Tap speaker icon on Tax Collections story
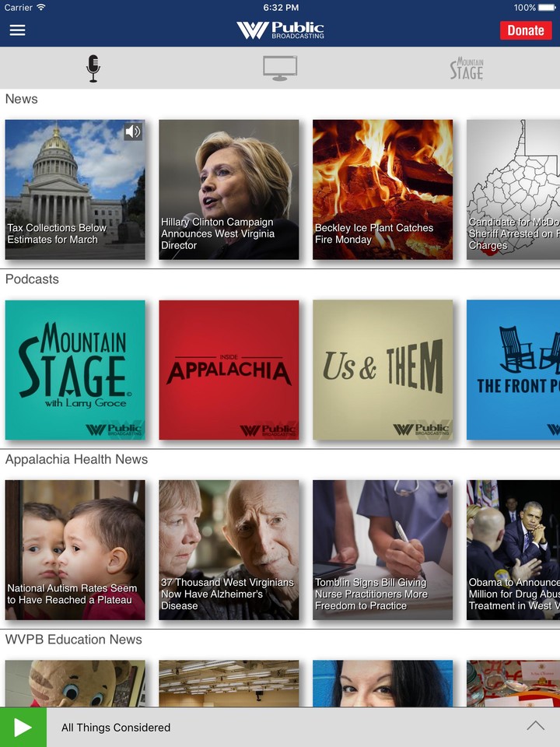This screenshot has height=747, width=560. pos(133,132)
